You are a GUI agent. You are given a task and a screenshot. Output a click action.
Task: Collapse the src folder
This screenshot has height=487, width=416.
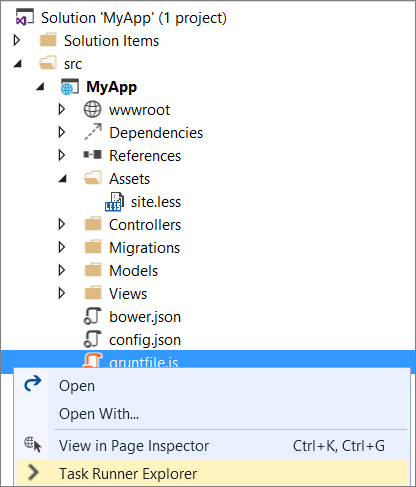coord(17,63)
